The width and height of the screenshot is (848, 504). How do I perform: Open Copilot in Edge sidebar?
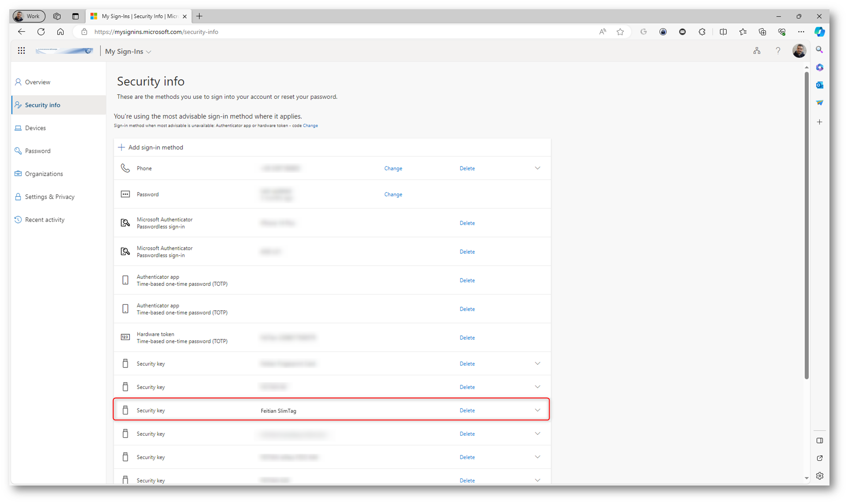[819, 32]
